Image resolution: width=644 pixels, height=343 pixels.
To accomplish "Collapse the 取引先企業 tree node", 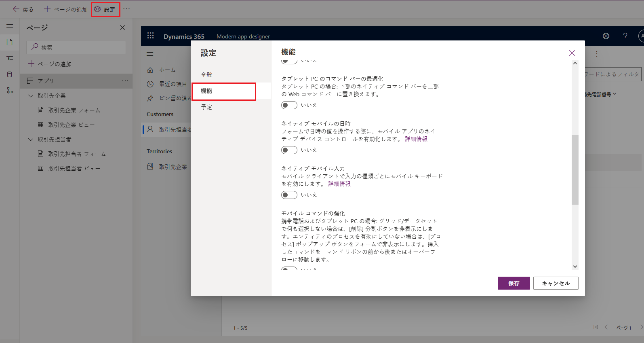I will pos(31,96).
